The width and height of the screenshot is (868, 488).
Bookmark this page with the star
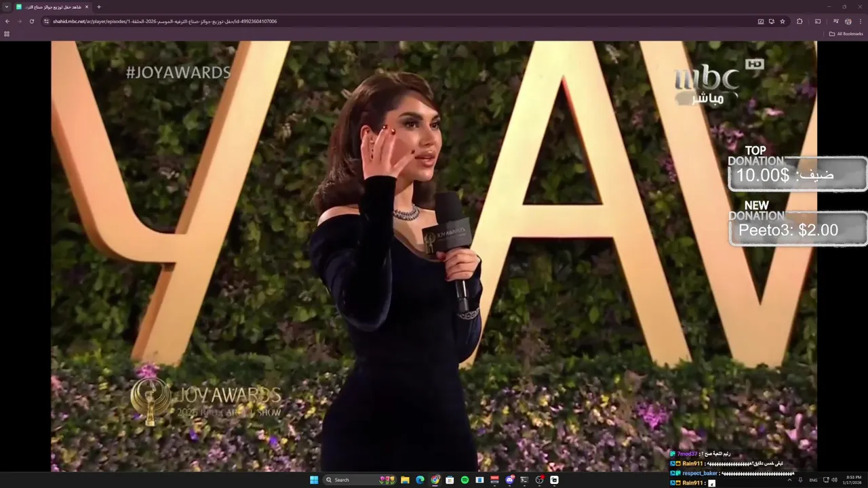(783, 21)
